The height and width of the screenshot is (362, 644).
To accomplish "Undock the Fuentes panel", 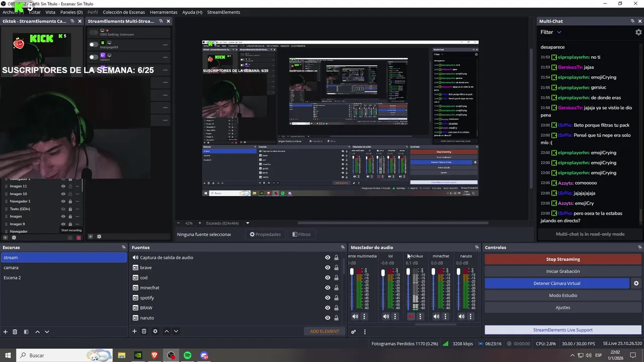I will click(x=343, y=247).
